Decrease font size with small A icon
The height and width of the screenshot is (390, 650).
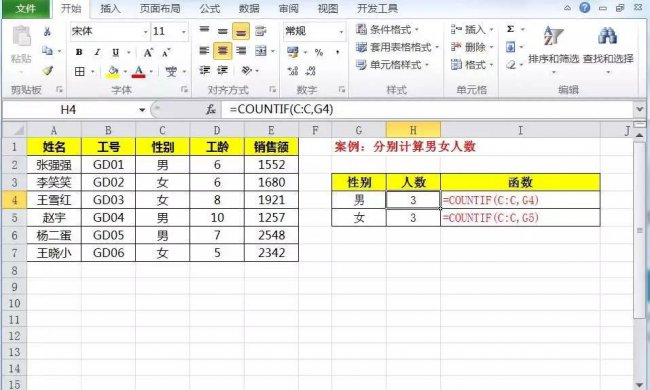tap(166, 53)
